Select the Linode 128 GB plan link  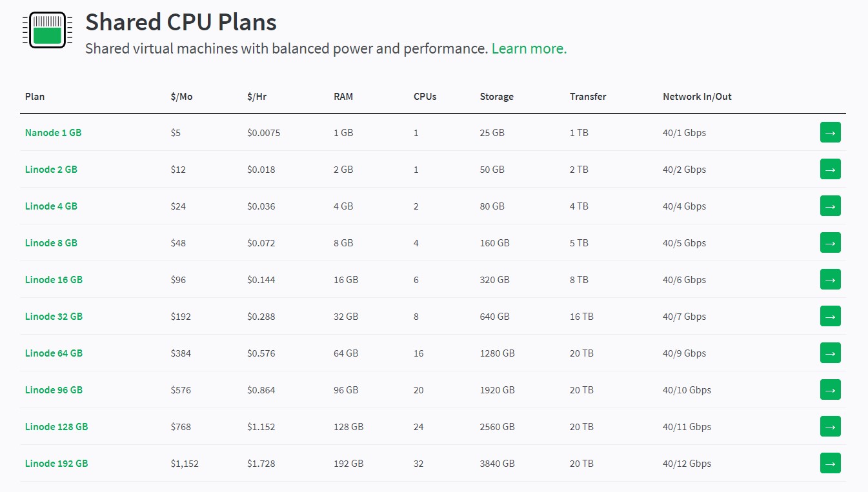tap(56, 426)
